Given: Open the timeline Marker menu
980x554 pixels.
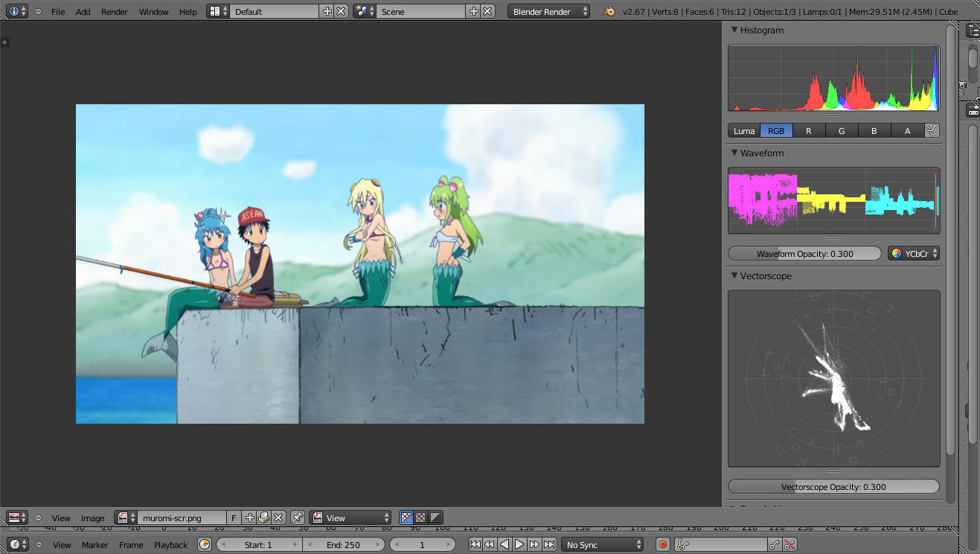Looking at the screenshot, I should click(x=95, y=545).
